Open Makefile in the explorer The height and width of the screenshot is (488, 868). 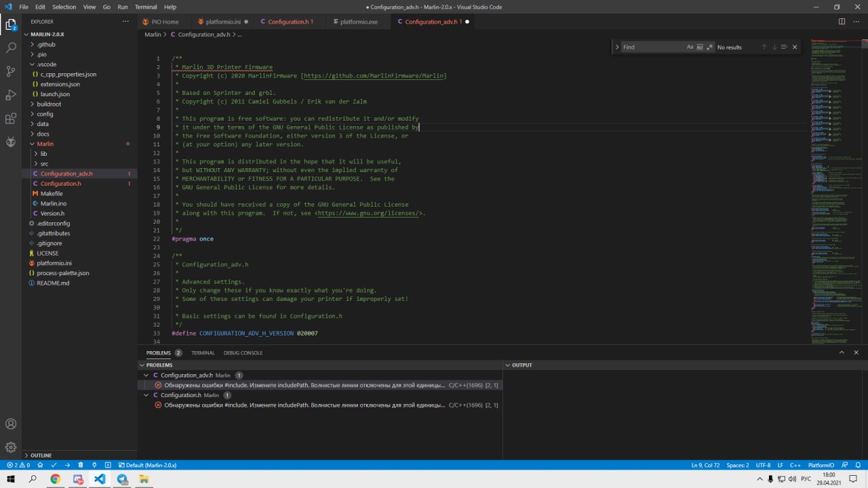(x=52, y=193)
